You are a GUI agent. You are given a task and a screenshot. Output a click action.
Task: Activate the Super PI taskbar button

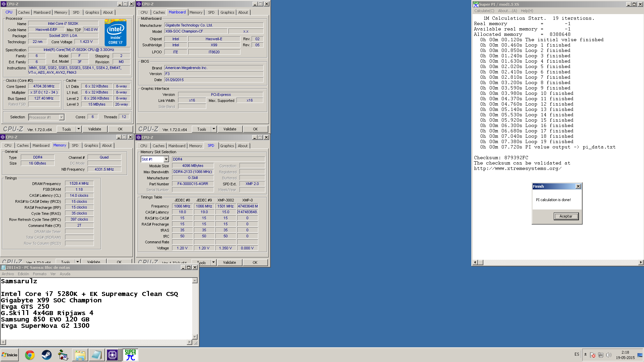130,355
